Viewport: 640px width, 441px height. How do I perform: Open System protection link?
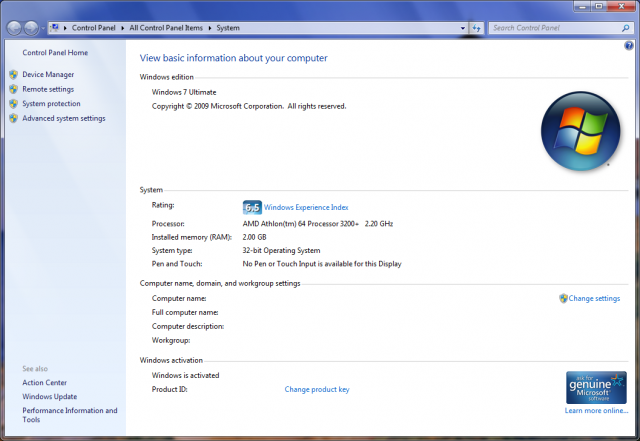pyautogui.click(x=51, y=104)
